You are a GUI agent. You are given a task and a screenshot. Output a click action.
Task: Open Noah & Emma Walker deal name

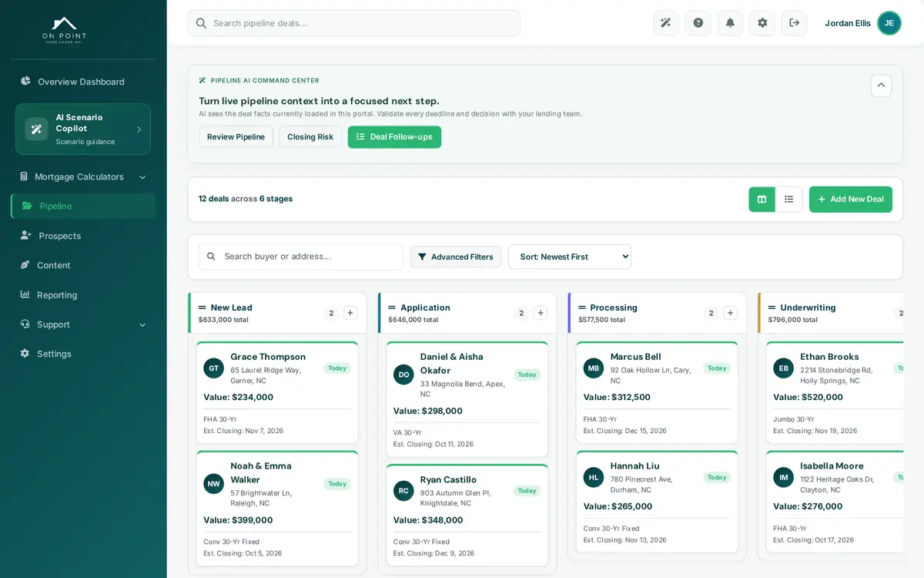(262, 472)
